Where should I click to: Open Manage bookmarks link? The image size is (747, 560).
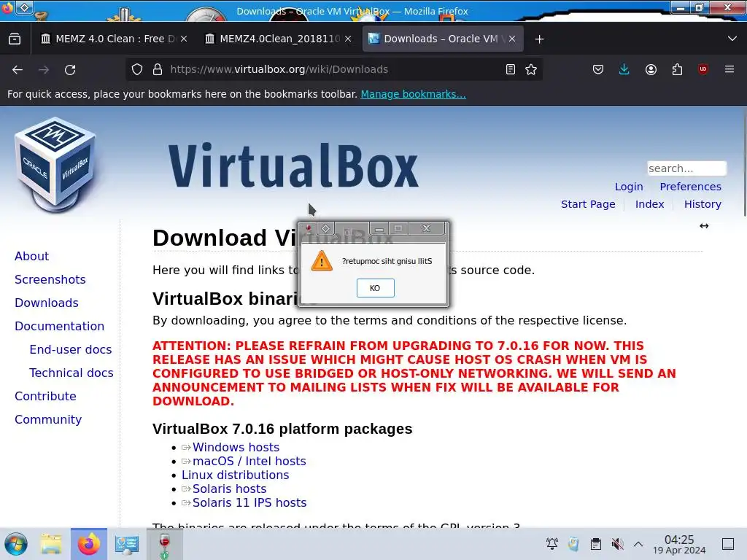[x=413, y=94]
